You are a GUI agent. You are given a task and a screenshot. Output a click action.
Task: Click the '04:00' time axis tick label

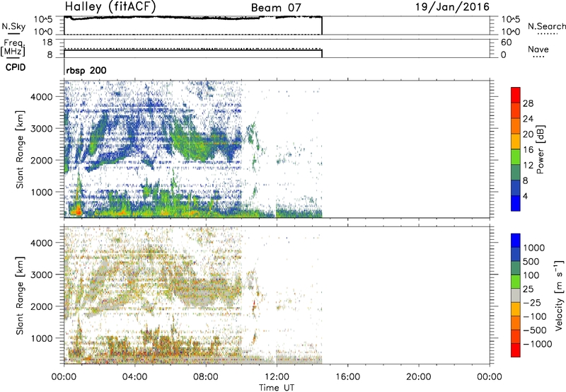tap(134, 377)
